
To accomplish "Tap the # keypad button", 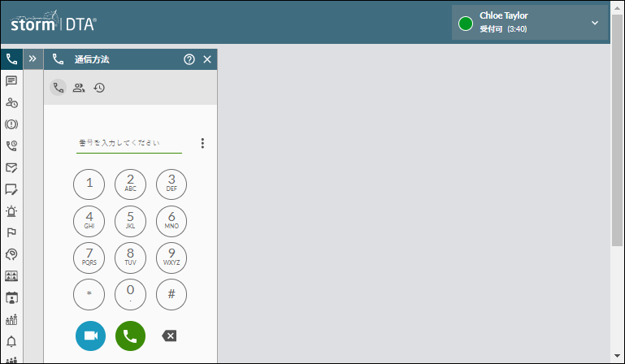I will 171,294.
